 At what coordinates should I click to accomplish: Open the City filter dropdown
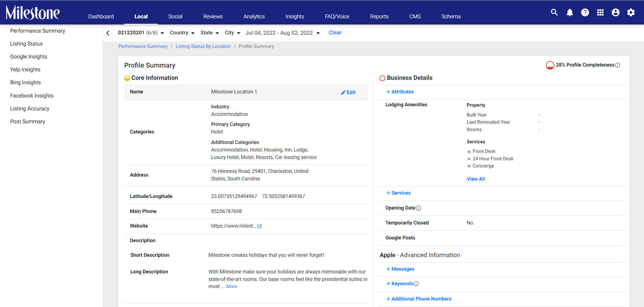(233, 33)
